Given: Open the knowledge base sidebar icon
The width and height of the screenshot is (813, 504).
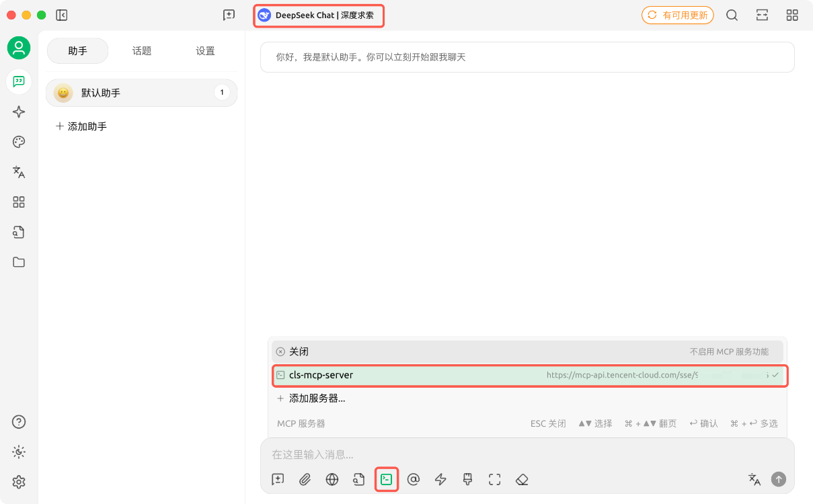Looking at the screenshot, I should click(x=19, y=233).
